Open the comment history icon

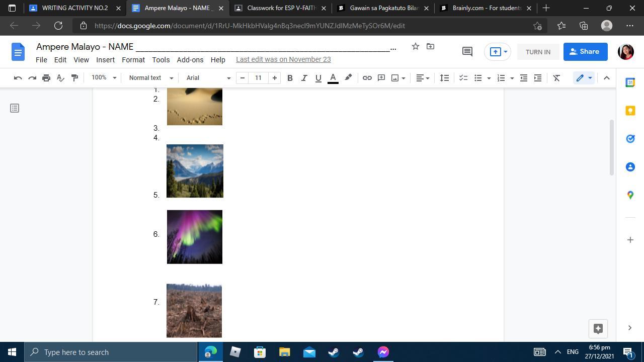pyautogui.click(x=467, y=52)
